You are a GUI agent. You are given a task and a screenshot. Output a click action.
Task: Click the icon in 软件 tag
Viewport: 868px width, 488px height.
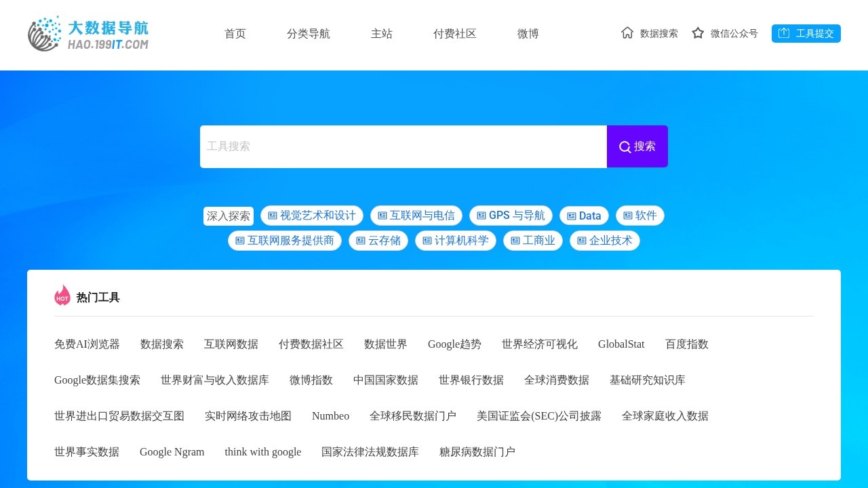628,216
